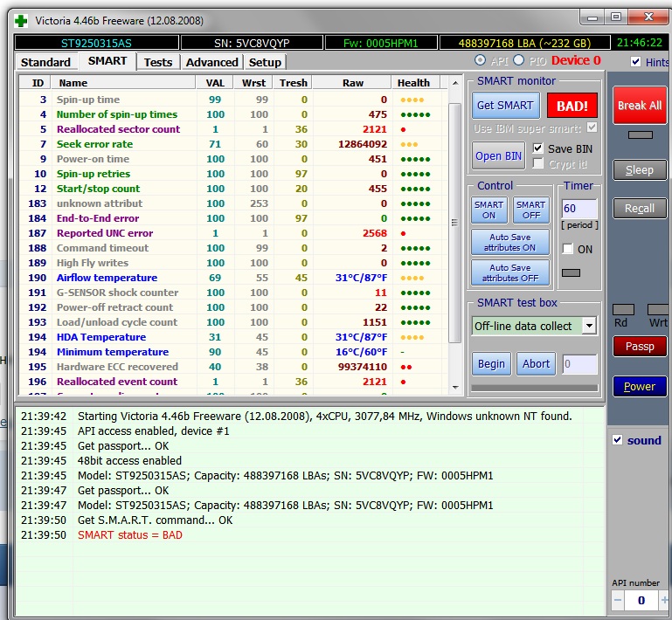The width and height of the screenshot is (672, 620).
Task: Toggle the Hints checkbox
Action: click(x=636, y=62)
